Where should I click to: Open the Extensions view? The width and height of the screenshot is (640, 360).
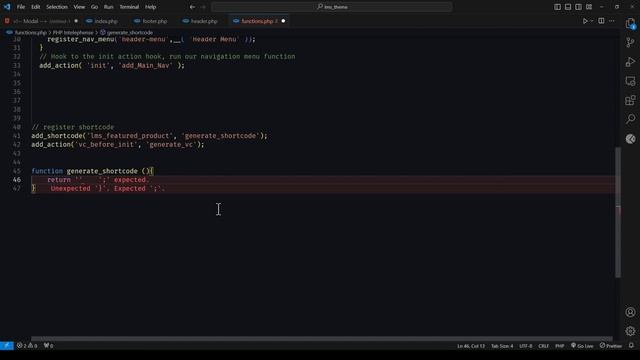point(630,100)
